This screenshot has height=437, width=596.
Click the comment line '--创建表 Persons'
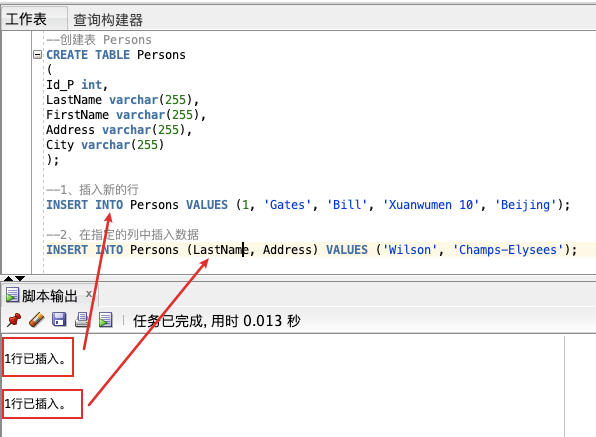(x=99, y=40)
